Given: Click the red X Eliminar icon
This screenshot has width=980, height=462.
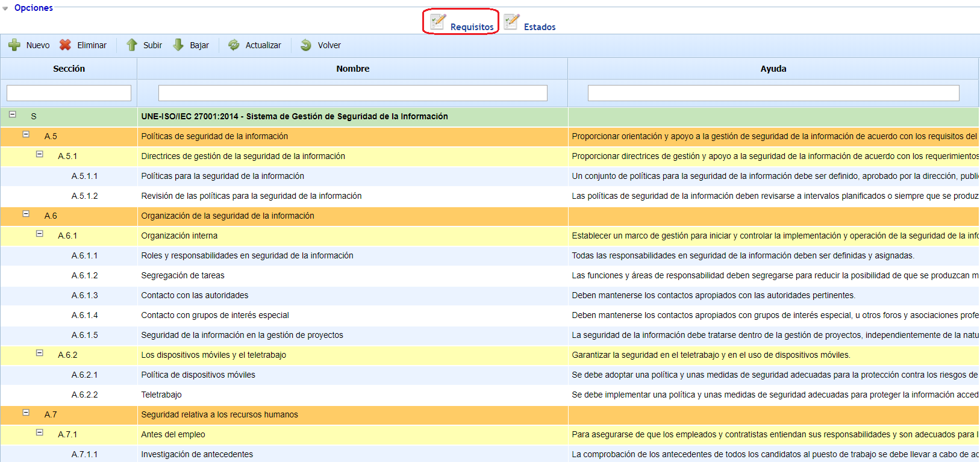Looking at the screenshot, I should click(x=65, y=45).
